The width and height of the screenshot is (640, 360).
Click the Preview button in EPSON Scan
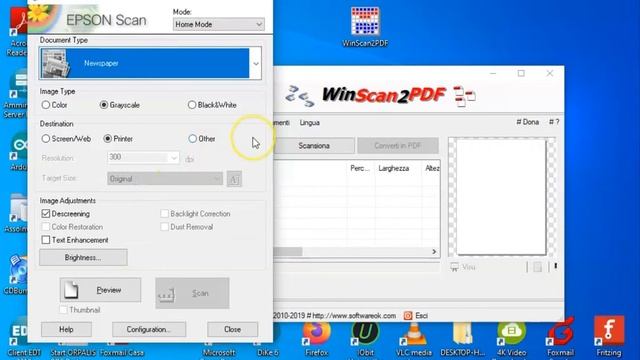point(100,290)
